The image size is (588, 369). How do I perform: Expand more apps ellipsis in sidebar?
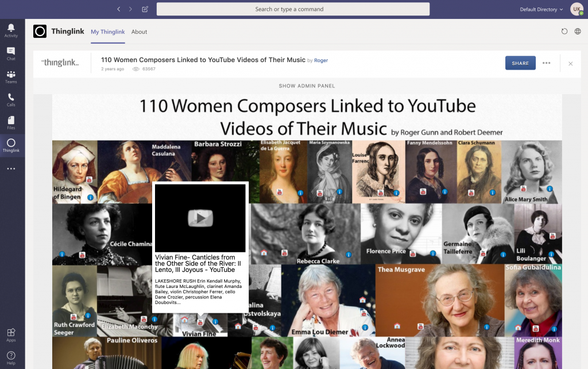click(x=11, y=169)
